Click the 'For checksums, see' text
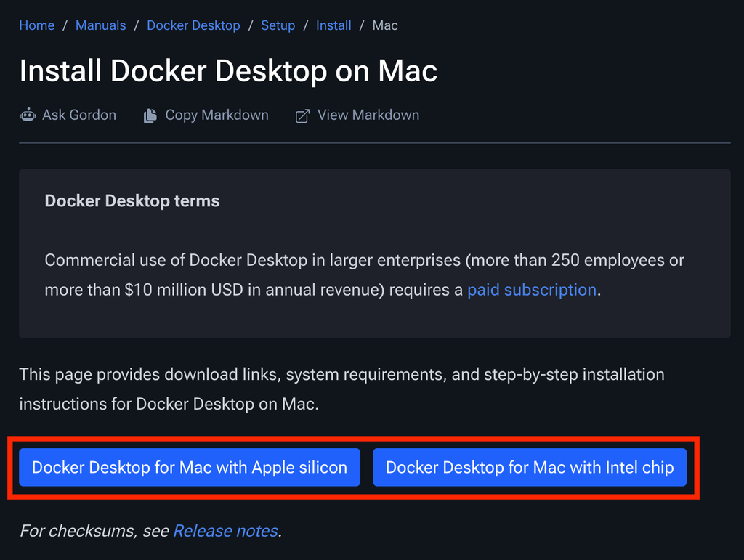 coord(94,531)
